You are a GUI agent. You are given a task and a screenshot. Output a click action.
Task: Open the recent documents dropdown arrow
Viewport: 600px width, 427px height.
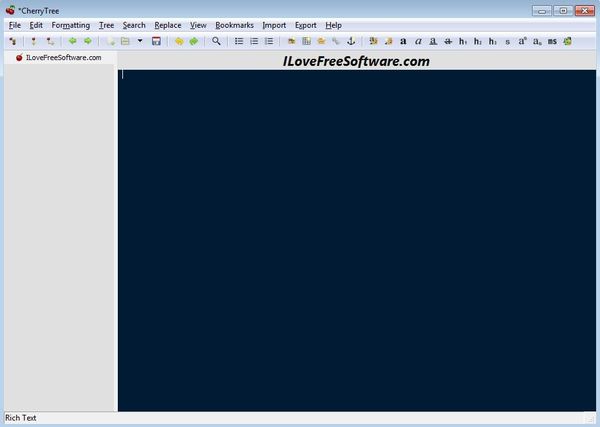point(140,41)
